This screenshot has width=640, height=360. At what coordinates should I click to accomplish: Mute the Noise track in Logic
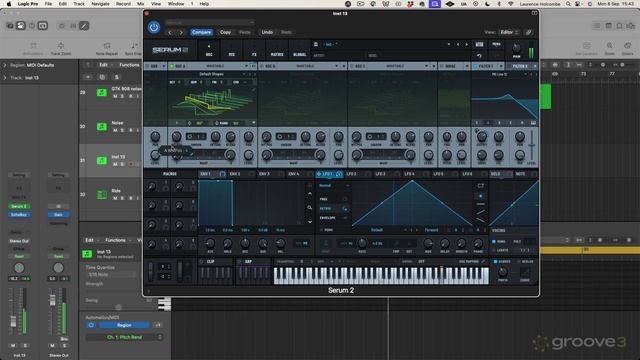[x=115, y=130]
